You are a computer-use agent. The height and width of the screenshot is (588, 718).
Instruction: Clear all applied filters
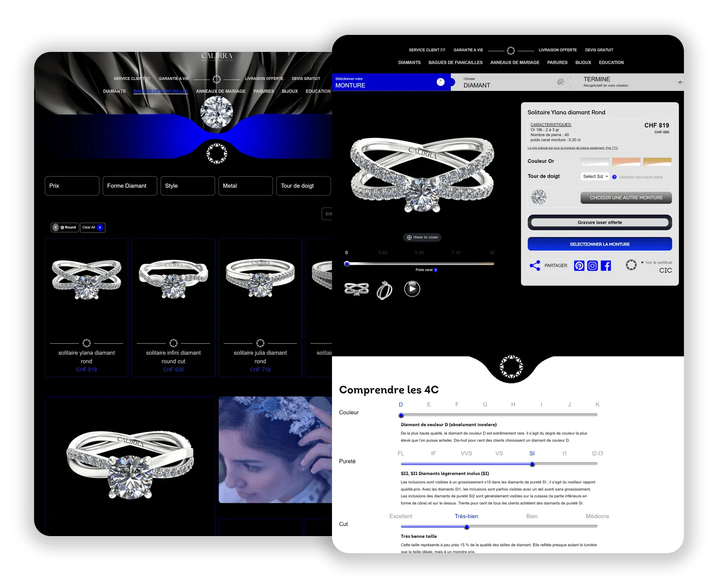coord(92,228)
